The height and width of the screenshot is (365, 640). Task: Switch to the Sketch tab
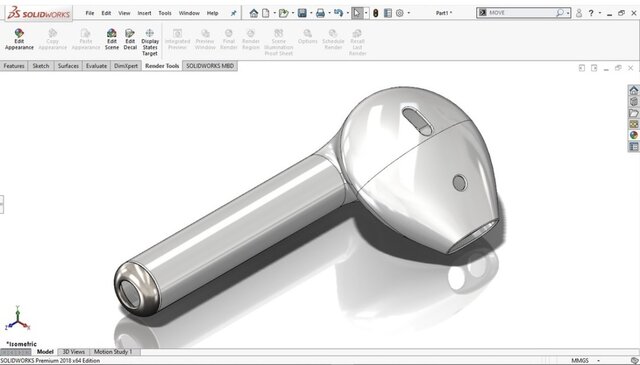[41, 66]
